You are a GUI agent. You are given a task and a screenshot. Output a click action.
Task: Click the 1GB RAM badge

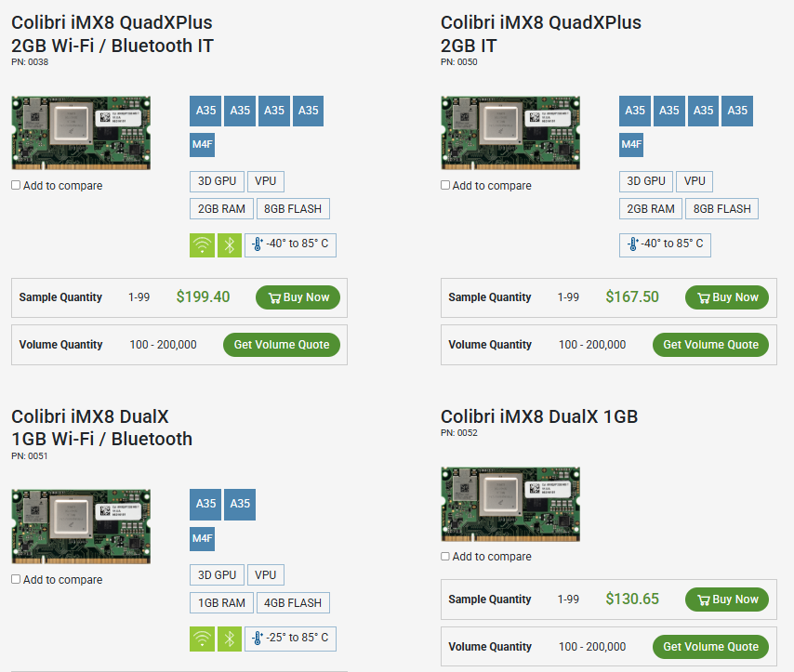(x=221, y=602)
